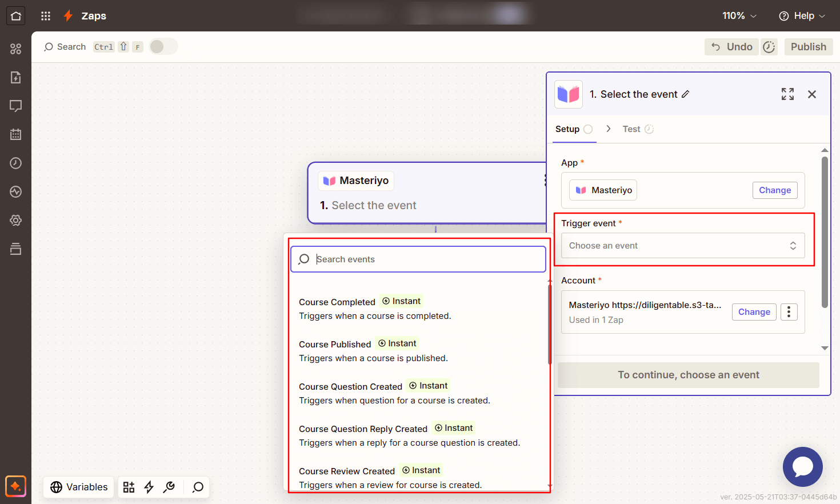840x504 pixels.
Task: Click the editor Search field
Action: 65,47
